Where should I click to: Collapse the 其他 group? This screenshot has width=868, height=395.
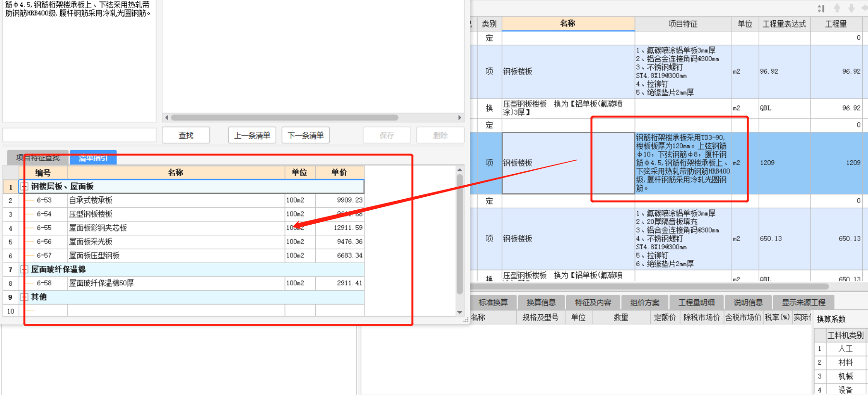click(24, 297)
